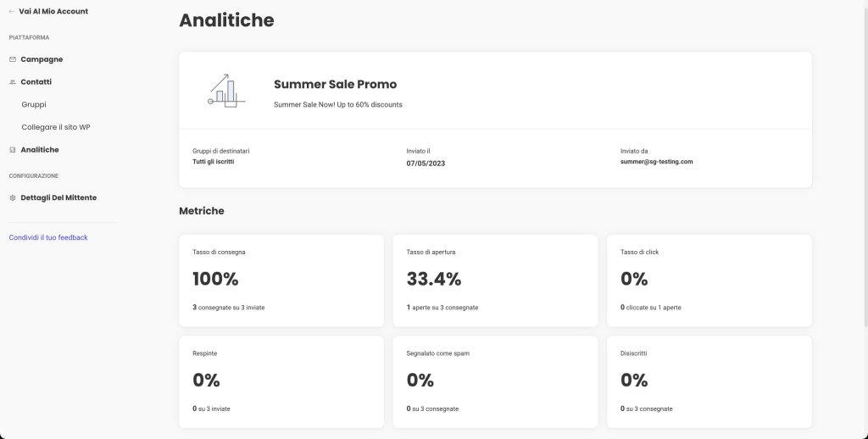868x439 pixels.
Task: Click the bar chart illustration beside Summer Sale Promo
Action: click(226, 91)
